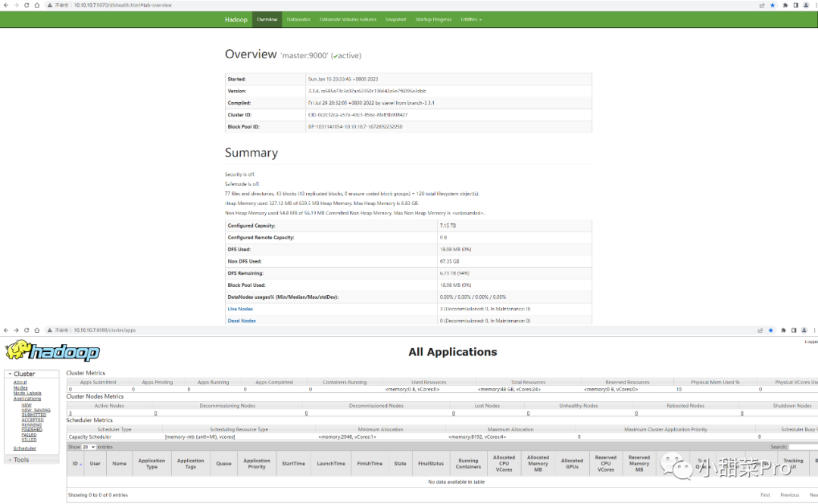Go back in the bottom YARN browser window
818x504 pixels.
click(x=6, y=331)
